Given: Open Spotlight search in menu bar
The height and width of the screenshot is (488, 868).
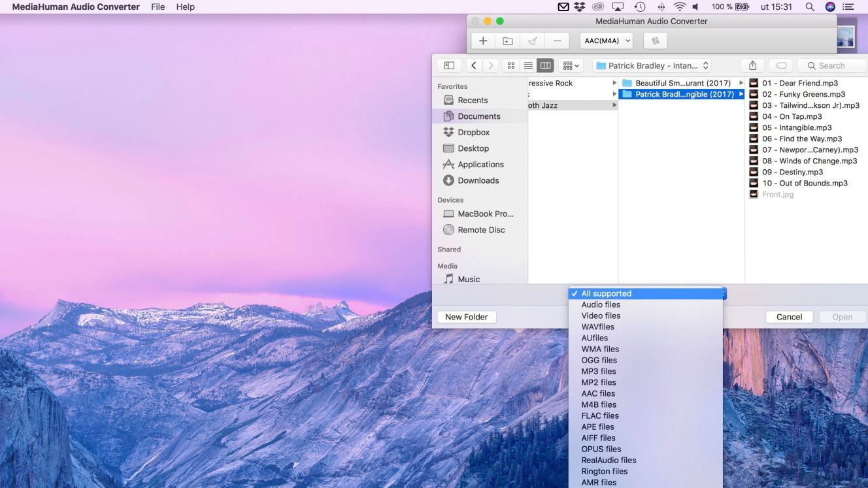Looking at the screenshot, I should coord(810,7).
